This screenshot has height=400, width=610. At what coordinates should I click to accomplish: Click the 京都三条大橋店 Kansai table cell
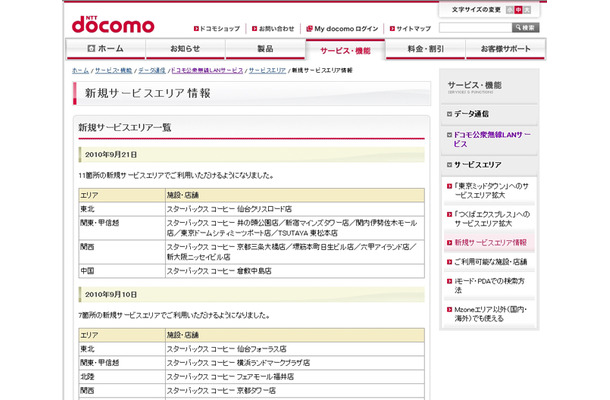tap(294, 252)
